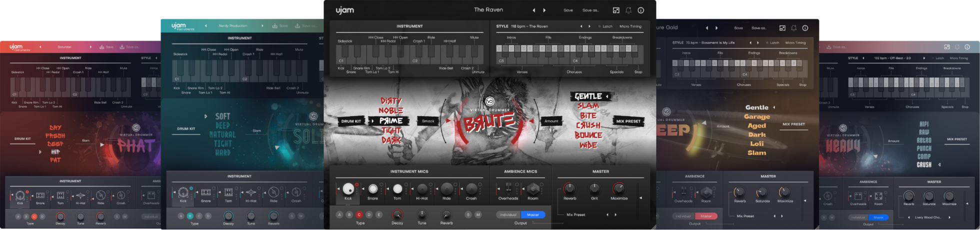Select the Tom instrument in SOLID window

tap(228, 192)
